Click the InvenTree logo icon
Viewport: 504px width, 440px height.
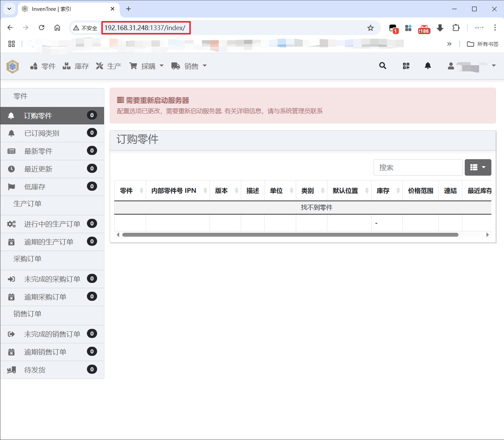13,66
